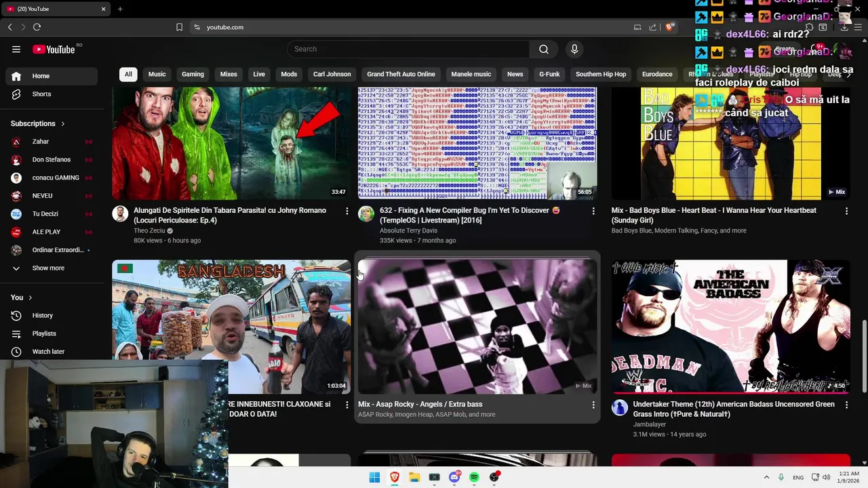This screenshot has height=488, width=868.
Task: Open a new browser tab
Action: tap(120, 9)
